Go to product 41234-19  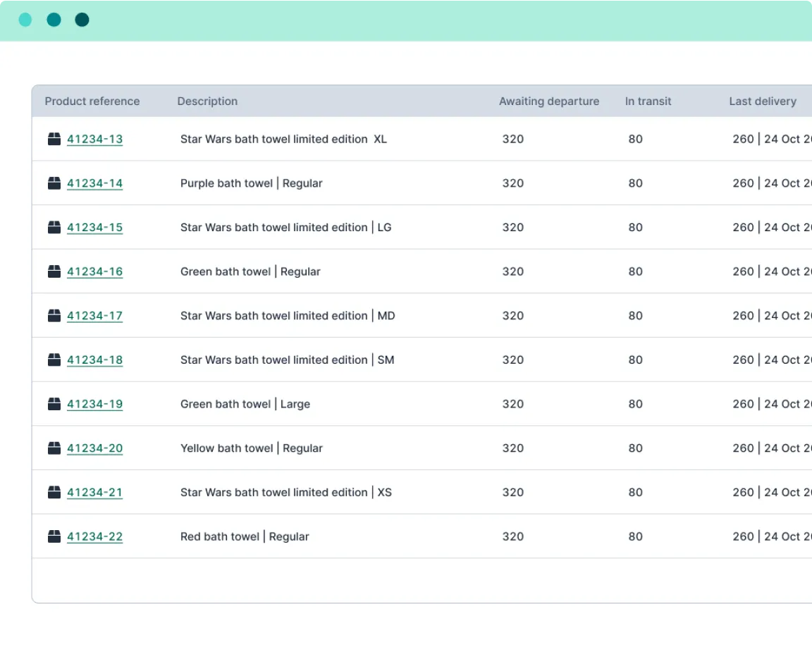[x=94, y=404]
